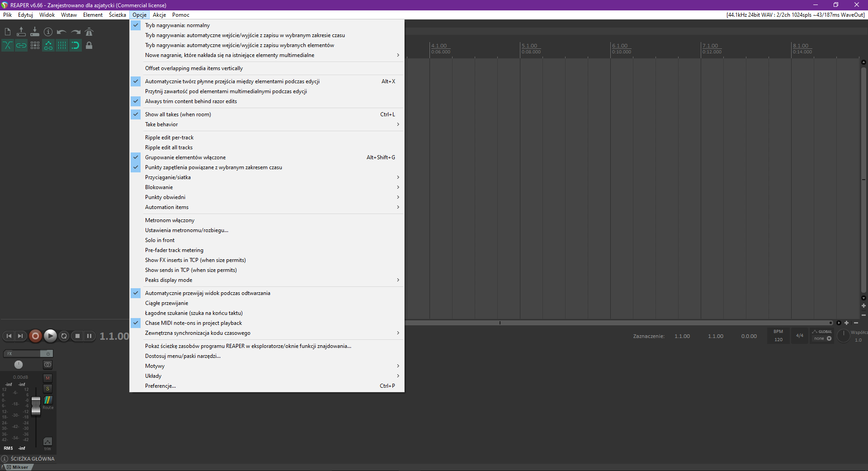Click the Stop transport button
This screenshot has width=868, height=471.
(x=77, y=336)
